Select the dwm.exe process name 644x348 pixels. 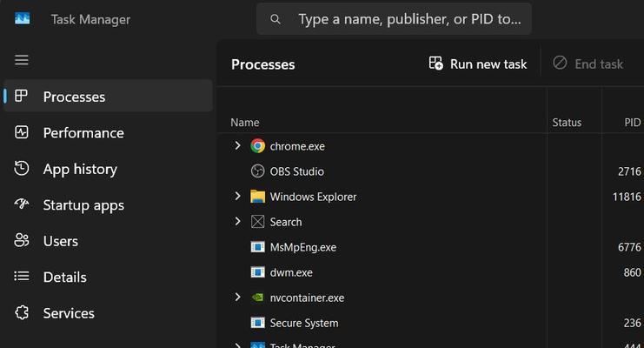coord(291,272)
